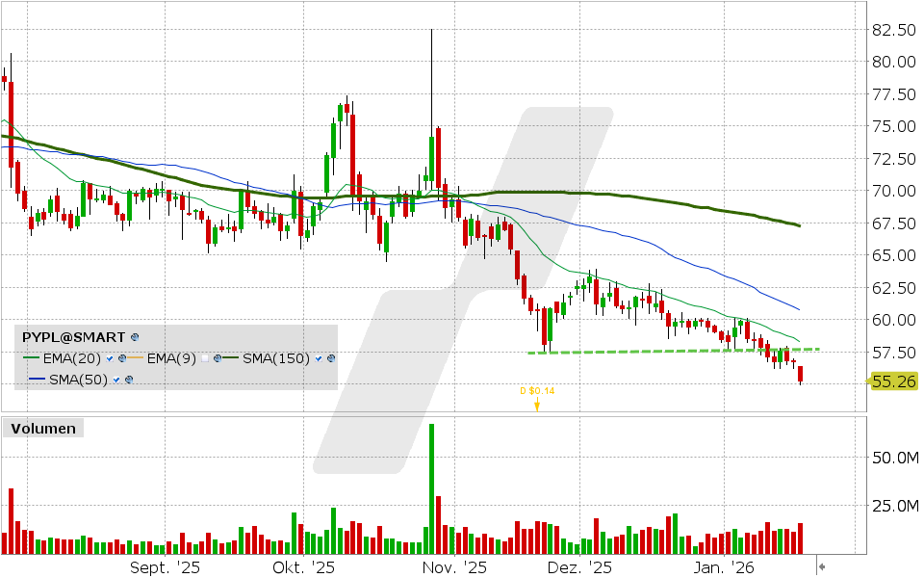Screen dimensions: 924x578
Task: Open the SMA(50) settings gear
Action: [129, 379]
